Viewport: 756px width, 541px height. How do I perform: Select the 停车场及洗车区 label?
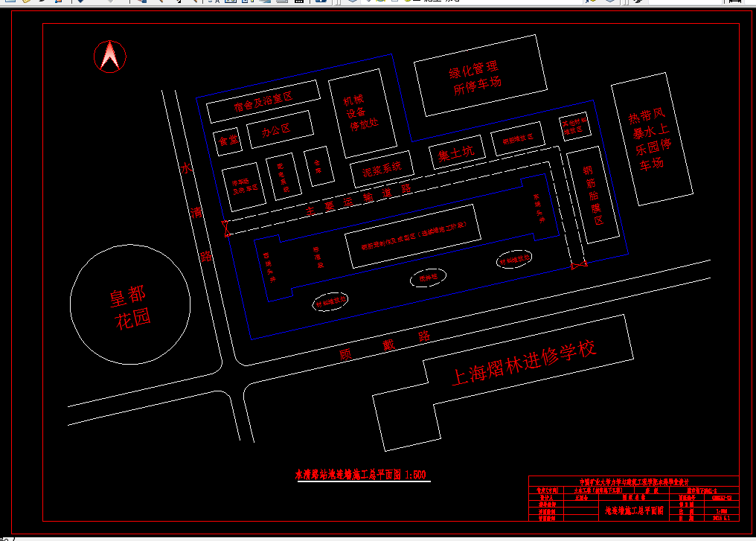click(x=245, y=186)
